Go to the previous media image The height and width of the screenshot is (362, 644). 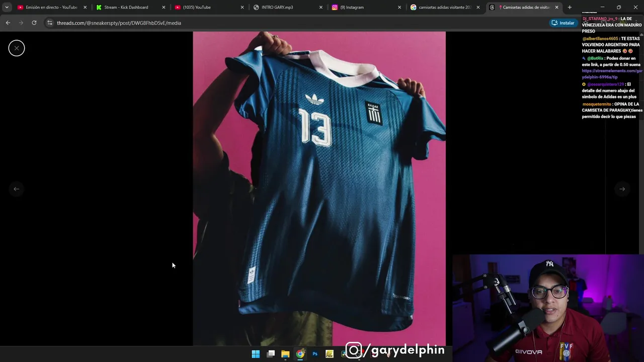click(17, 189)
